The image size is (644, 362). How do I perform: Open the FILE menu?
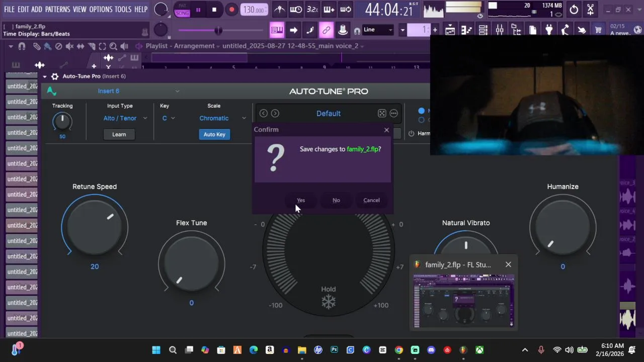tap(9, 10)
